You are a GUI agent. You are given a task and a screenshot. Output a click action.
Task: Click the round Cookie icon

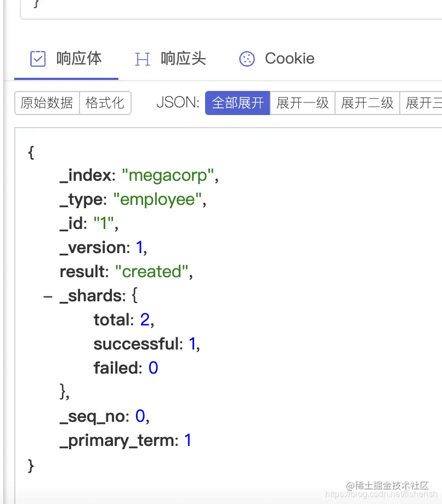247,58
